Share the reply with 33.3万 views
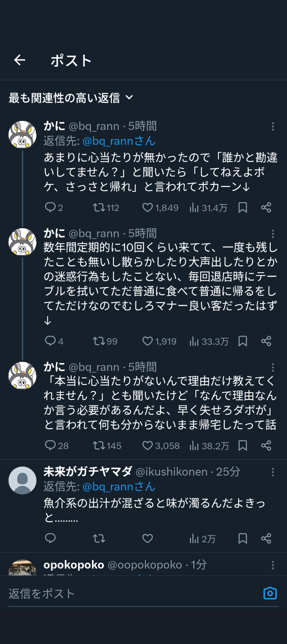Image resolution: width=287 pixels, height=644 pixels. 266,341
